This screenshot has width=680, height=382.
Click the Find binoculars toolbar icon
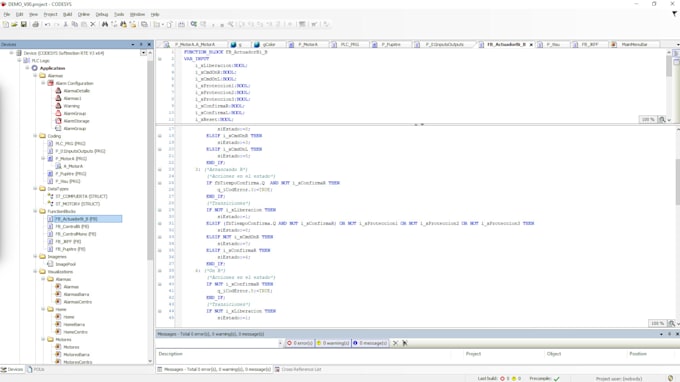[x=105, y=25]
